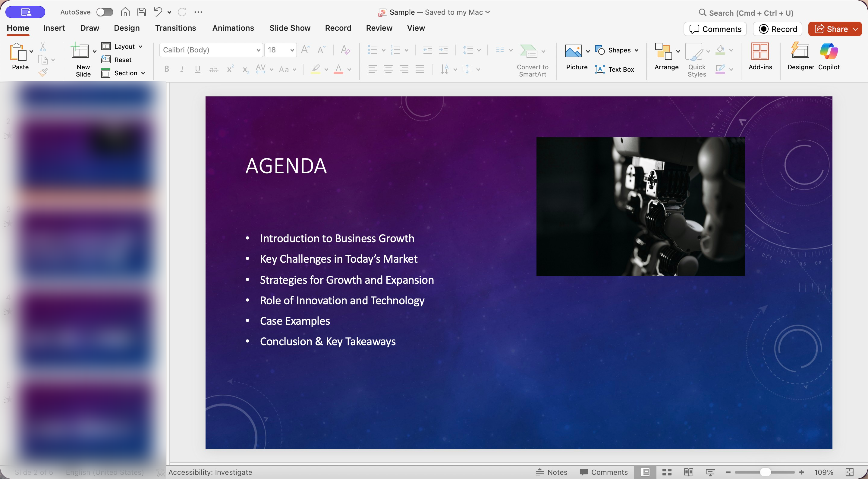Toggle the Comments pane in status bar

603,472
